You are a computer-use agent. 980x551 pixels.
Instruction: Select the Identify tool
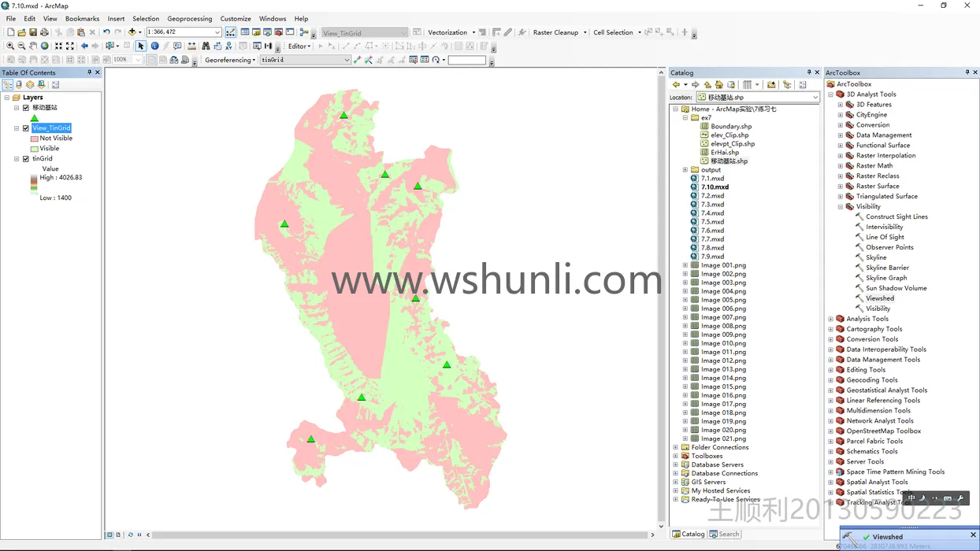(x=154, y=46)
